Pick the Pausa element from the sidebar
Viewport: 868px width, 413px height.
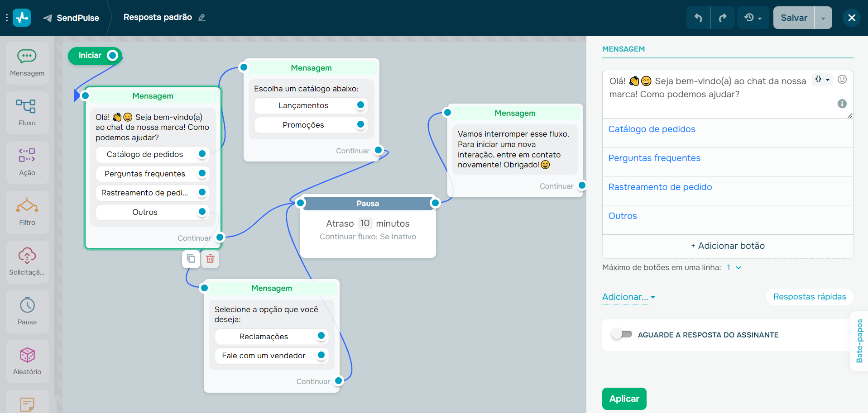point(27,311)
